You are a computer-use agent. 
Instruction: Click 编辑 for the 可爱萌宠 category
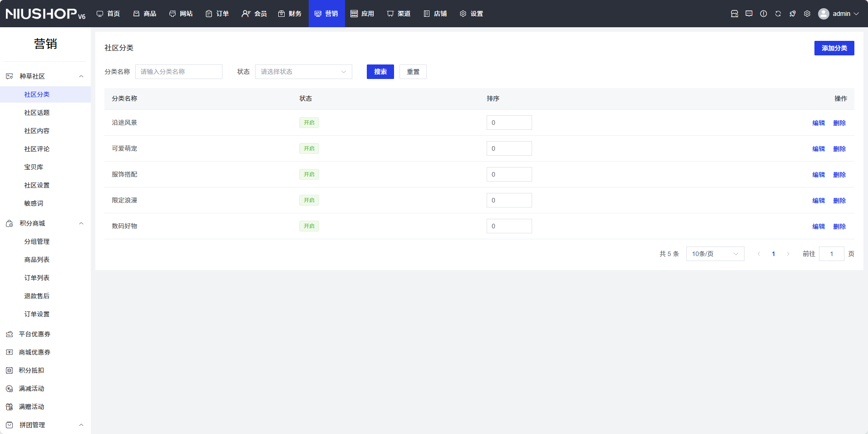pyautogui.click(x=818, y=149)
